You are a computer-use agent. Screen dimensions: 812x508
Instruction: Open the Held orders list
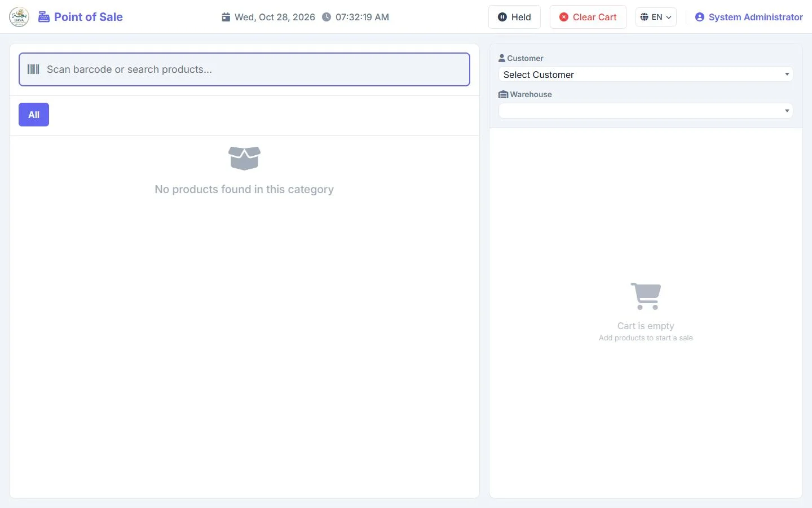(x=514, y=17)
